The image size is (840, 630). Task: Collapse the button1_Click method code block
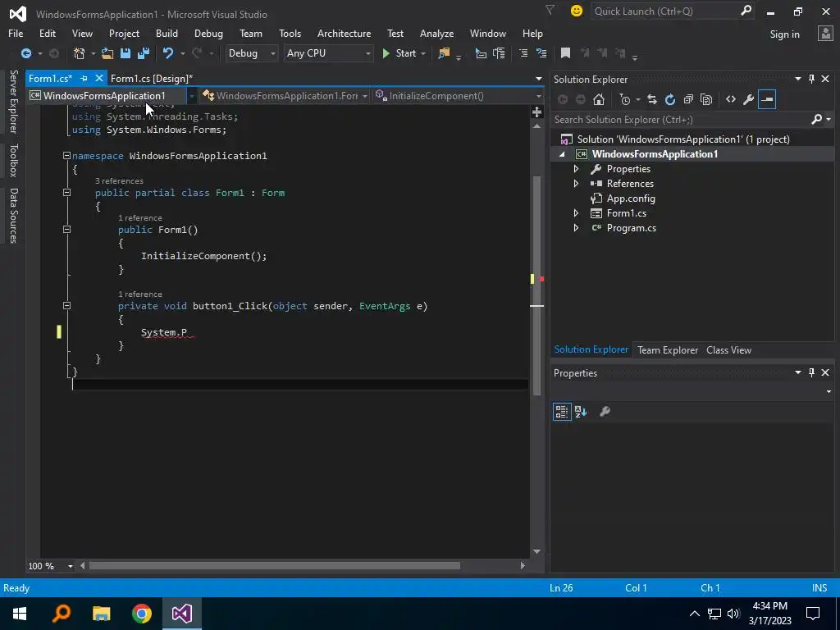[x=66, y=305]
